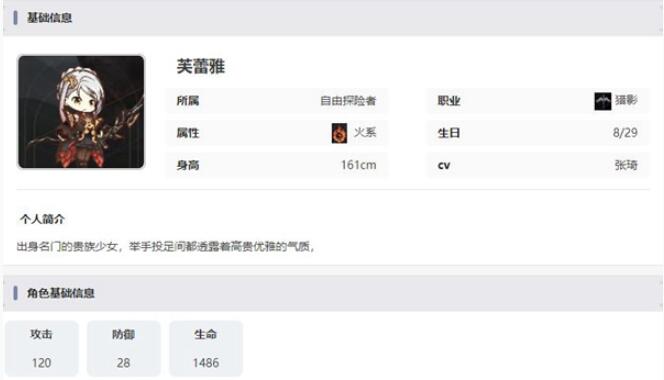Screen dimensions: 664x380
Task: Click the 生日 row label
Action: pyautogui.click(x=449, y=133)
